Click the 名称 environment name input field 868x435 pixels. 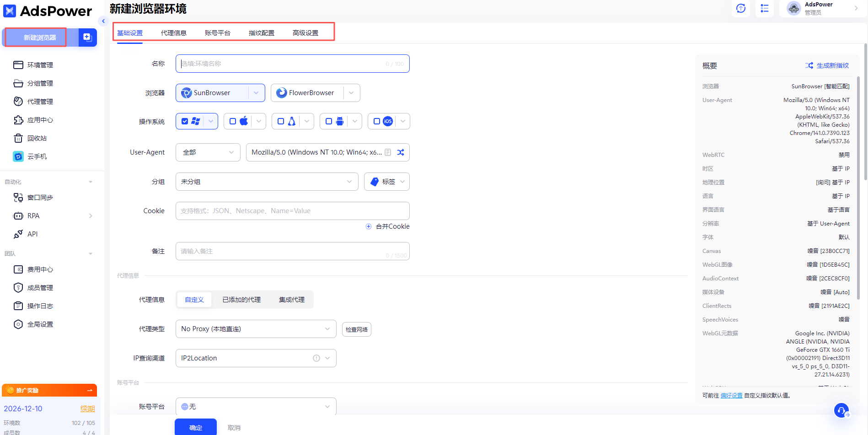tap(292, 64)
